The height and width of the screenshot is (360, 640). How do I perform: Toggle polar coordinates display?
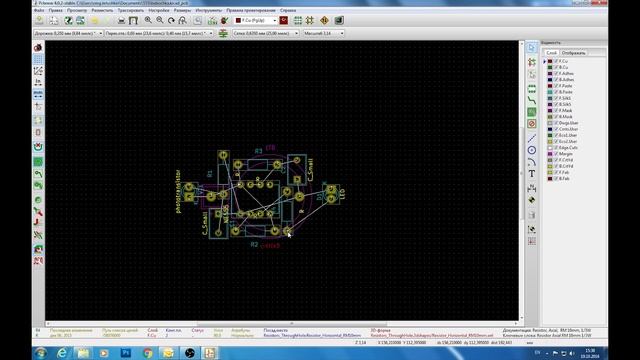pyautogui.click(x=38, y=71)
